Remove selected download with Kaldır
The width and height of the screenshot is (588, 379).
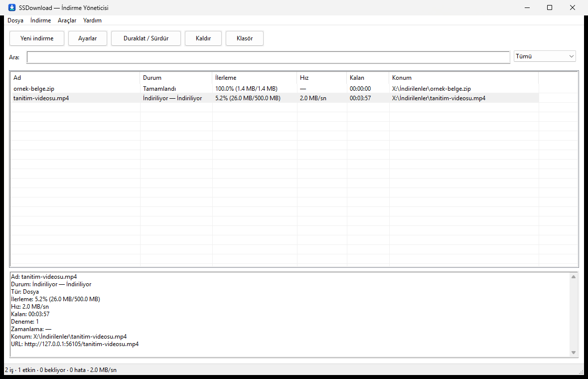click(203, 38)
